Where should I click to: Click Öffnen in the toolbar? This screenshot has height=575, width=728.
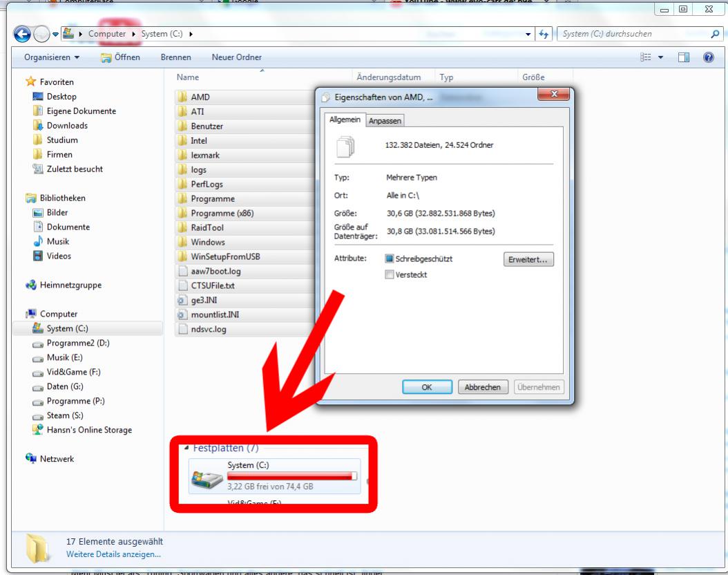pos(121,57)
